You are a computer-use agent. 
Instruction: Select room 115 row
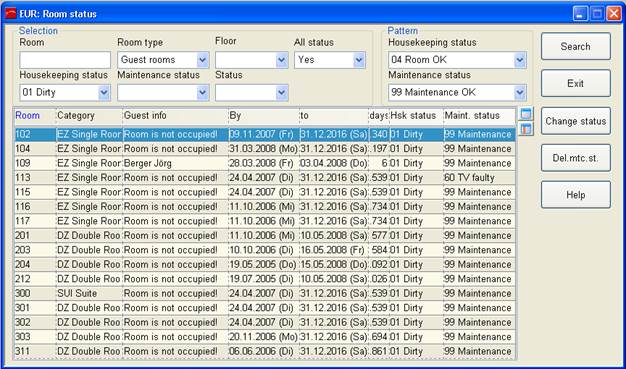[x=265, y=192]
